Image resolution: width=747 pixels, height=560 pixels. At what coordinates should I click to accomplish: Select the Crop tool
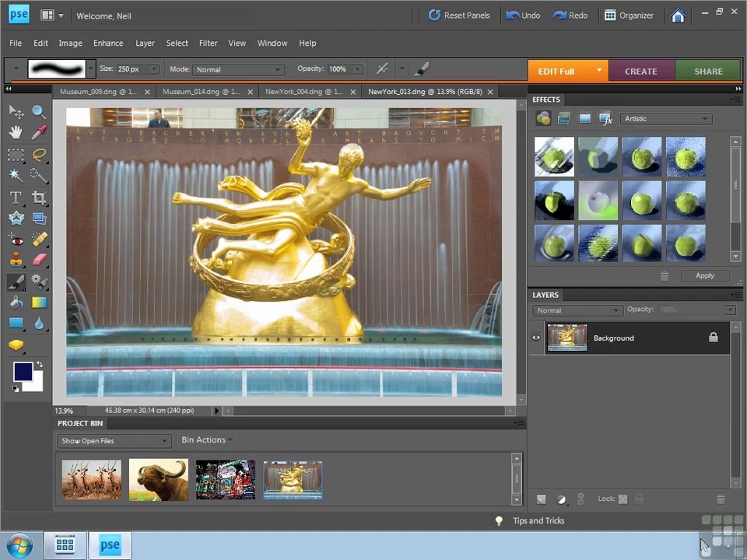(x=39, y=197)
